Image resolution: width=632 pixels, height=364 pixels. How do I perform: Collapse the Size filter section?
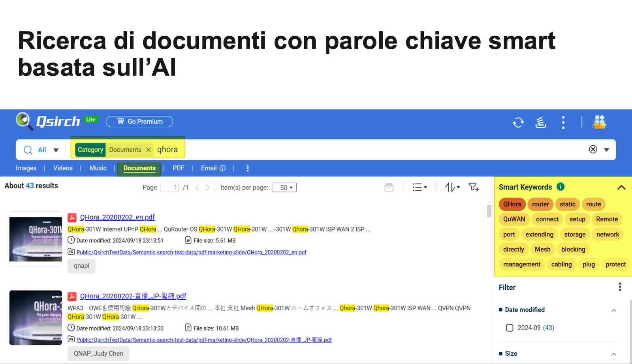pyautogui.click(x=614, y=354)
